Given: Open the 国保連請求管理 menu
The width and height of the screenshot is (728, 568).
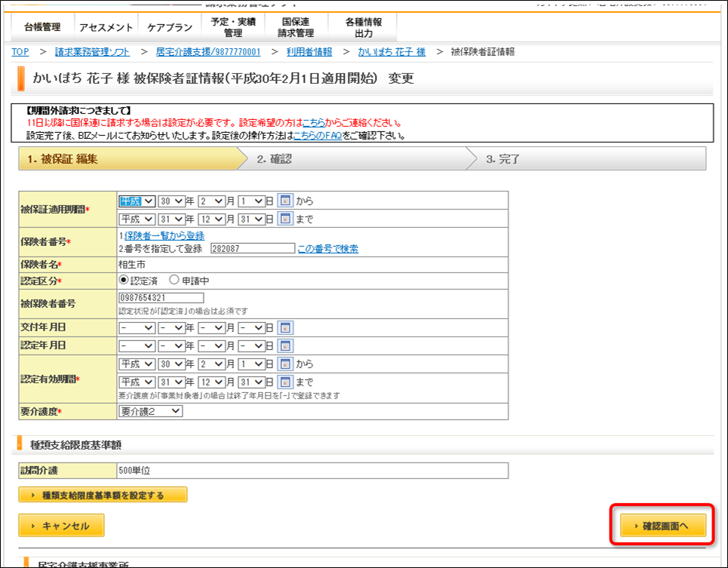Looking at the screenshot, I should coord(296,27).
